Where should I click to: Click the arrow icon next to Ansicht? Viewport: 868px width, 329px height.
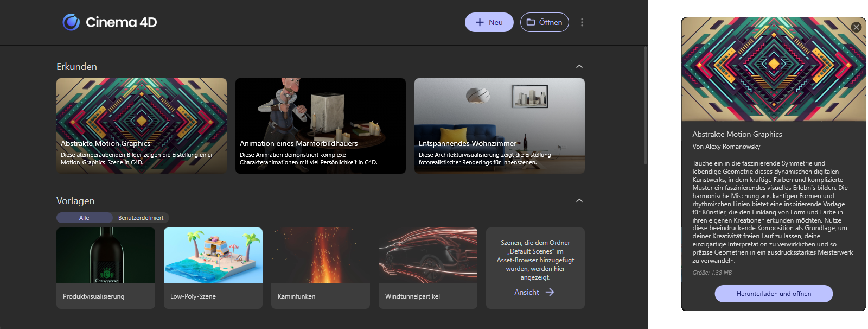(550, 292)
